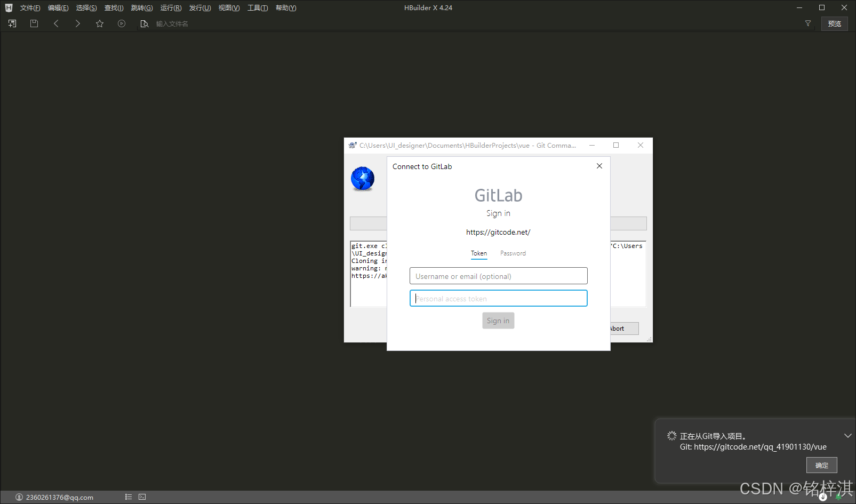The width and height of the screenshot is (856, 504).
Task: Open the terminal icon in status bar
Action: pos(142,497)
